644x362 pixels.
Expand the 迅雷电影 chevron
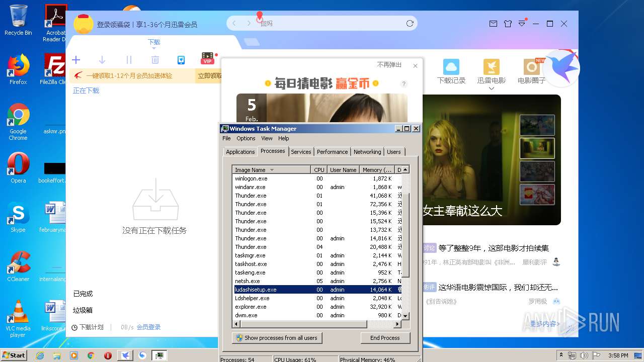[x=492, y=89]
